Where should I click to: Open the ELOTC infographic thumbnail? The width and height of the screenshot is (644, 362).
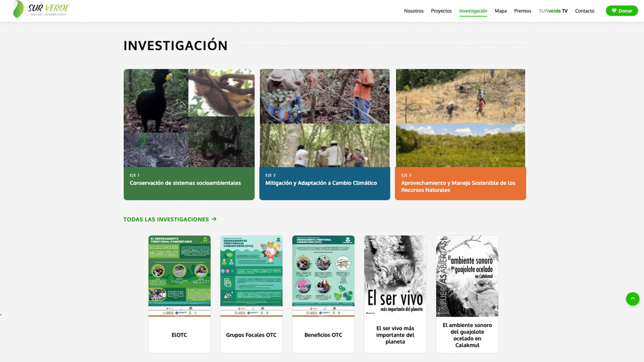point(179,276)
